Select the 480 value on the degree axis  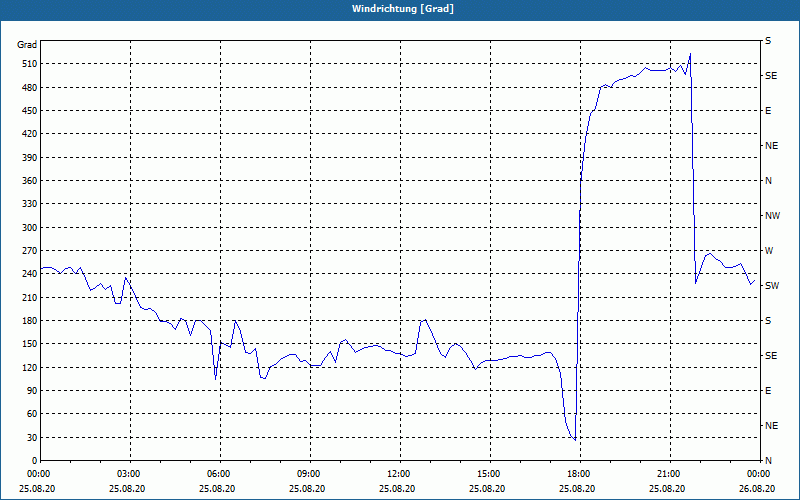[30, 87]
